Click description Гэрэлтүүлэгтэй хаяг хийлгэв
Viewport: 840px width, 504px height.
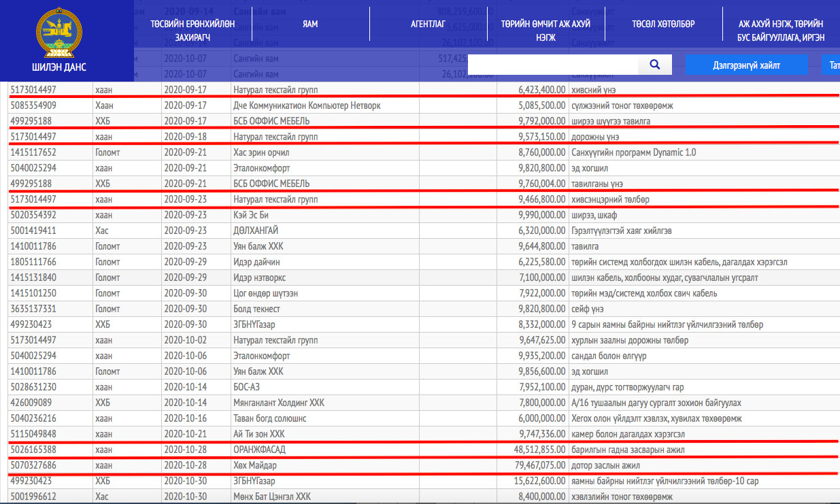622,231
